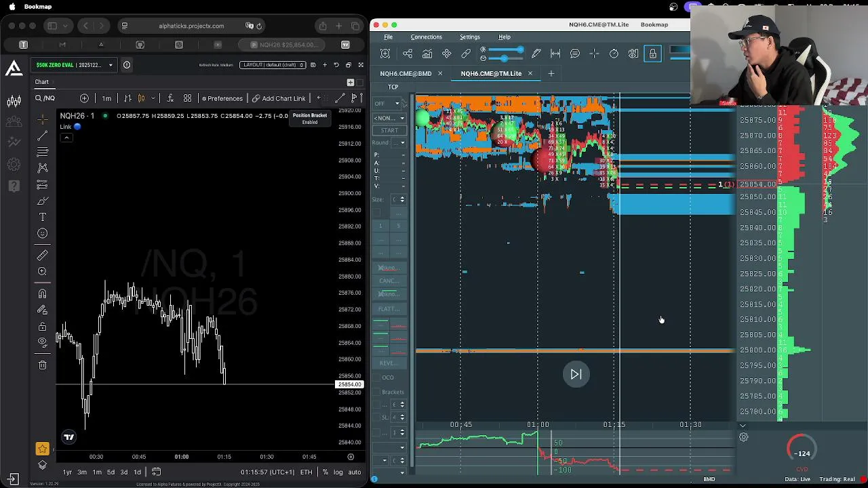Open the gear settings in left sidebar

[14, 165]
